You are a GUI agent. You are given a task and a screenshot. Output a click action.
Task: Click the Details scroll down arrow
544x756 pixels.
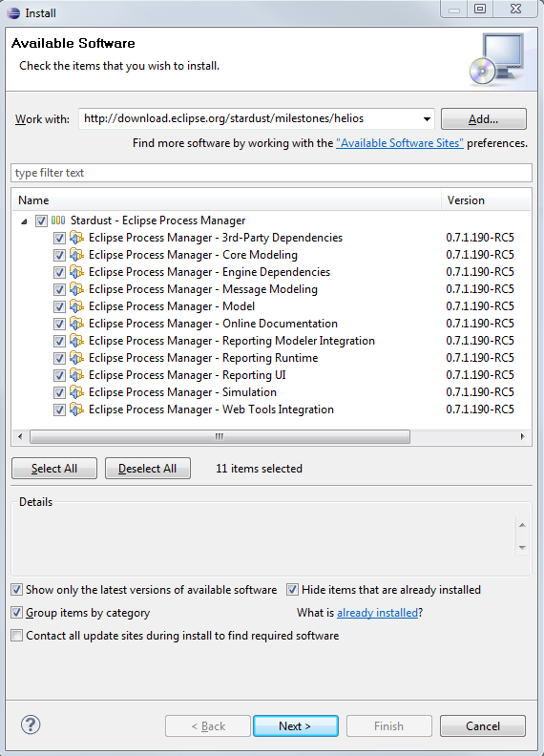(x=522, y=548)
